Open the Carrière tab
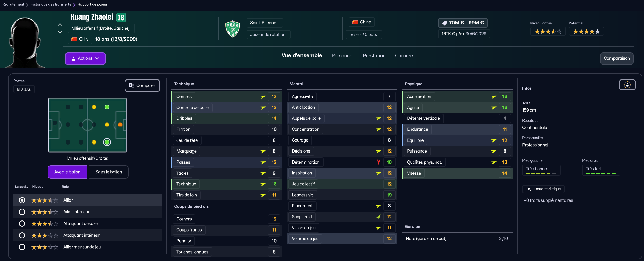644x261 pixels. pyautogui.click(x=404, y=56)
